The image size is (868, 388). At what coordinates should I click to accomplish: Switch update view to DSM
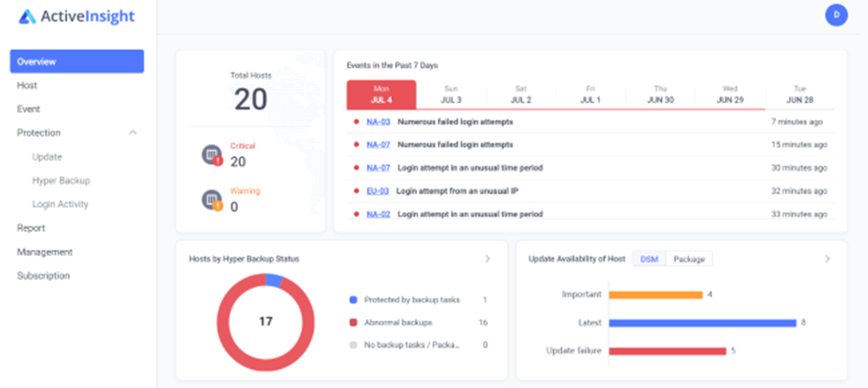coord(648,259)
